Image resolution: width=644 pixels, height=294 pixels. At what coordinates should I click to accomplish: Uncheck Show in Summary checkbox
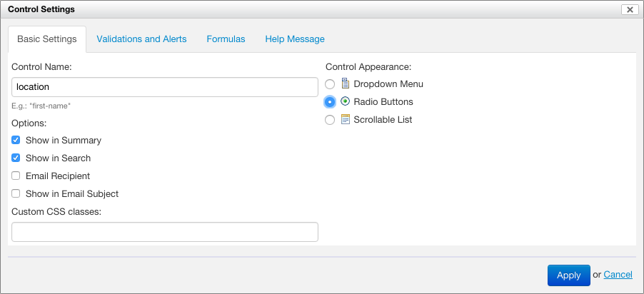coord(16,140)
